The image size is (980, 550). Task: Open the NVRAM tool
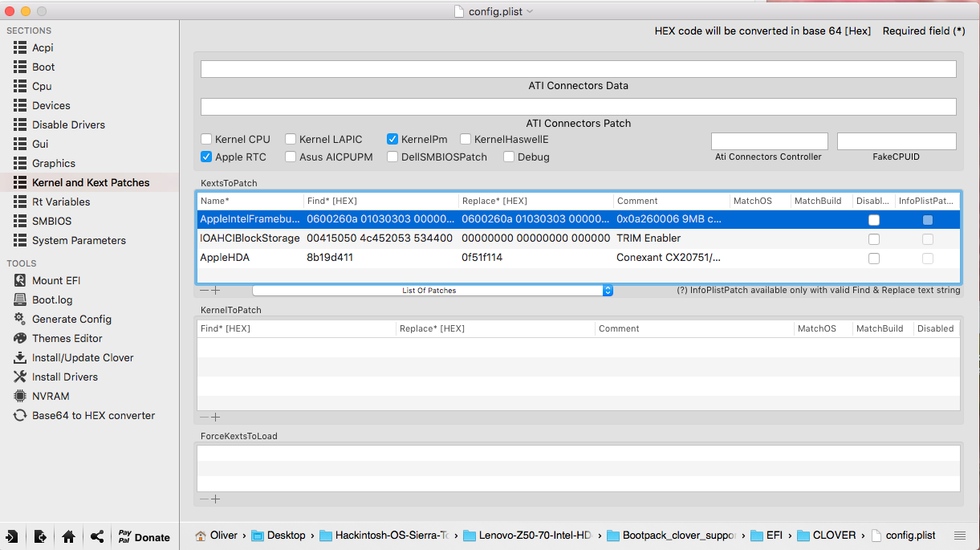pos(51,396)
